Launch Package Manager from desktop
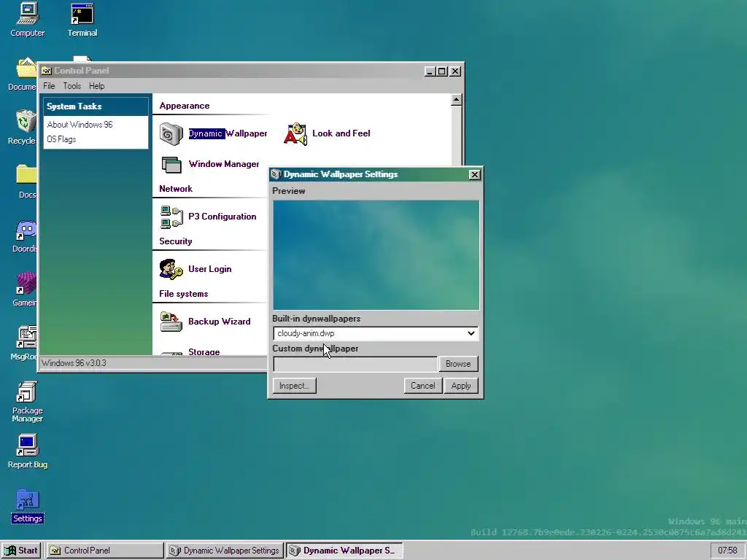 [x=27, y=402]
